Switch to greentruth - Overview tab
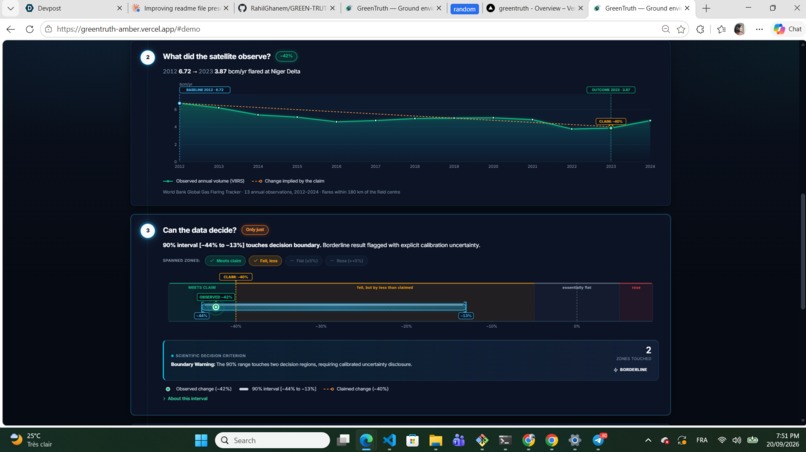The image size is (806, 452). (535, 8)
